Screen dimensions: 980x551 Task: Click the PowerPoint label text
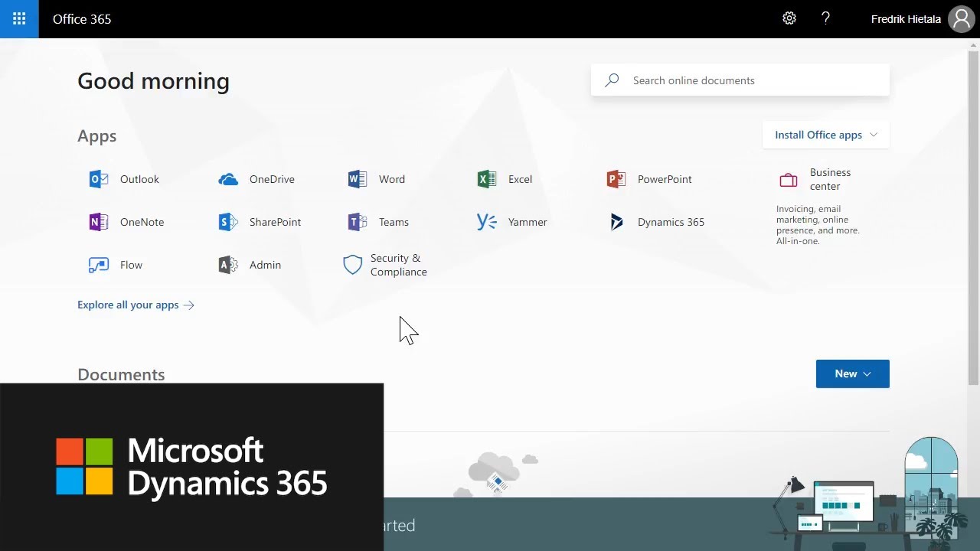click(665, 179)
